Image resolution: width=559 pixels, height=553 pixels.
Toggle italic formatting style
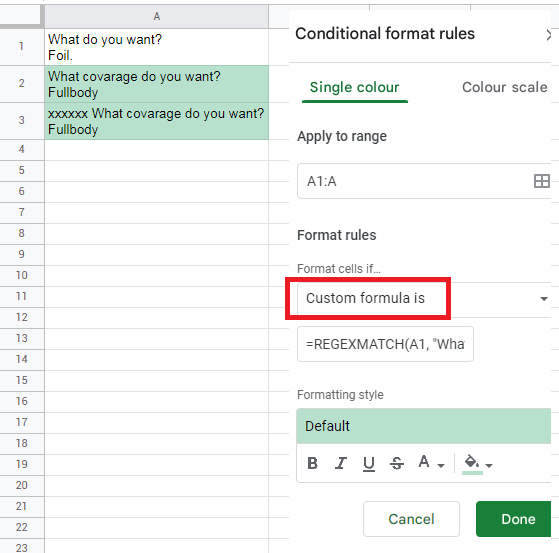point(340,463)
